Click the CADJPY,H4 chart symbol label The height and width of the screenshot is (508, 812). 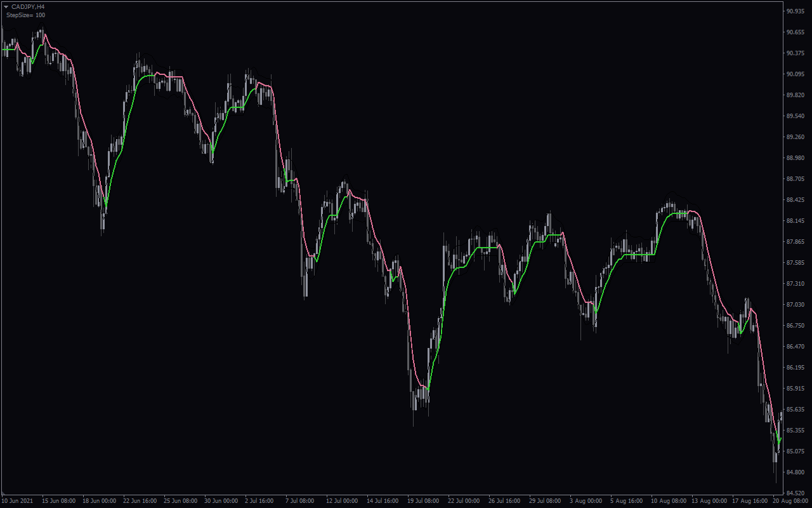pos(28,6)
